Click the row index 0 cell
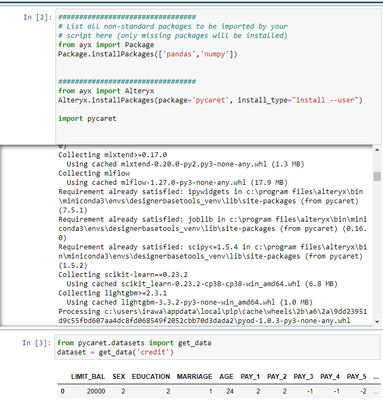 click(x=63, y=391)
